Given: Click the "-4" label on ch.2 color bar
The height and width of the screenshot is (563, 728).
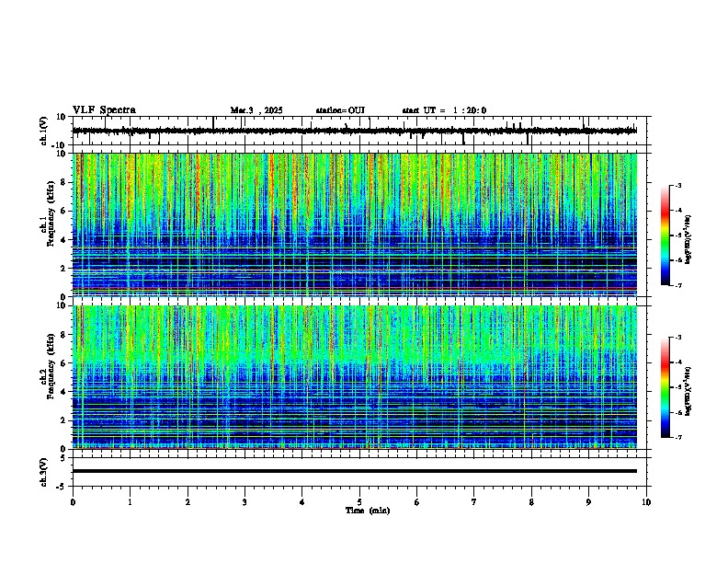Looking at the screenshot, I should click(677, 362).
